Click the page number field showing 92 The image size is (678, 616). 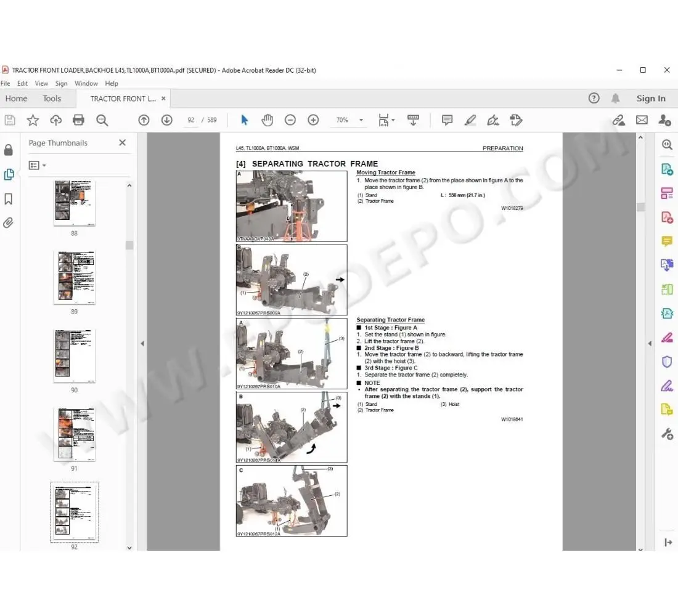[190, 120]
